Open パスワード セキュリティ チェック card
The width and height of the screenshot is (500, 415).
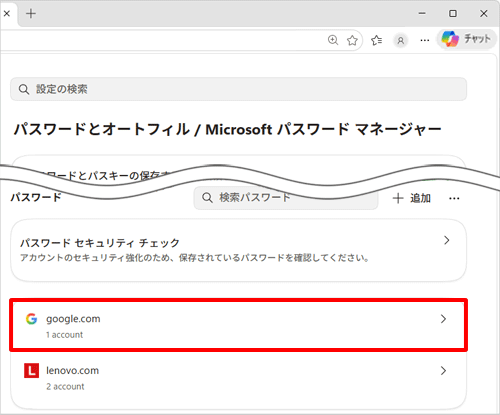coord(238,250)
